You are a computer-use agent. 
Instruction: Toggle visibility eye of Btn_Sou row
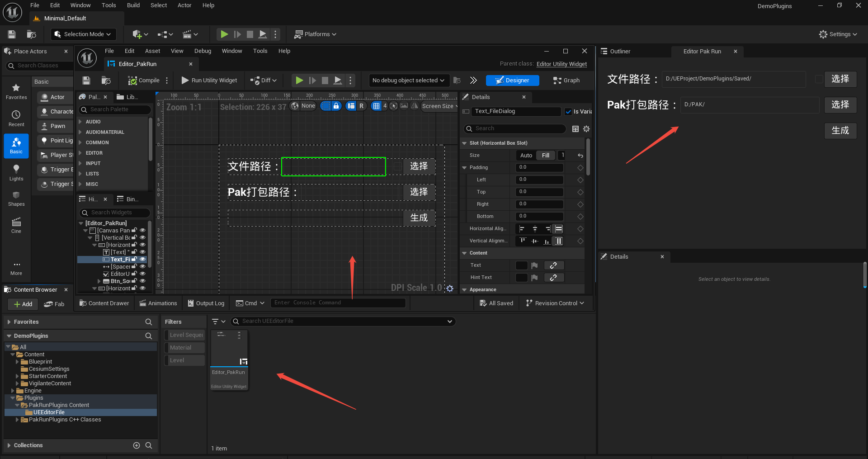[142, 281]
